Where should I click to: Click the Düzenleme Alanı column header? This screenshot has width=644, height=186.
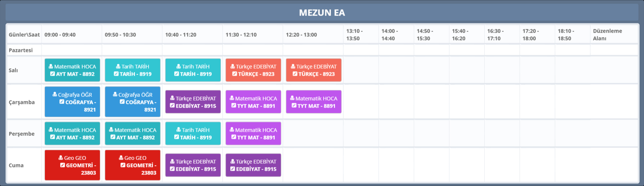(x=607, y=35)
